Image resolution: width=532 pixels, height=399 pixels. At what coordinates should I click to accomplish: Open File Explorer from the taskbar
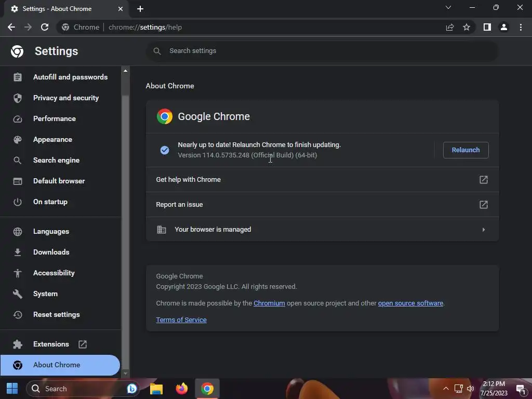[x=156, y=389]
